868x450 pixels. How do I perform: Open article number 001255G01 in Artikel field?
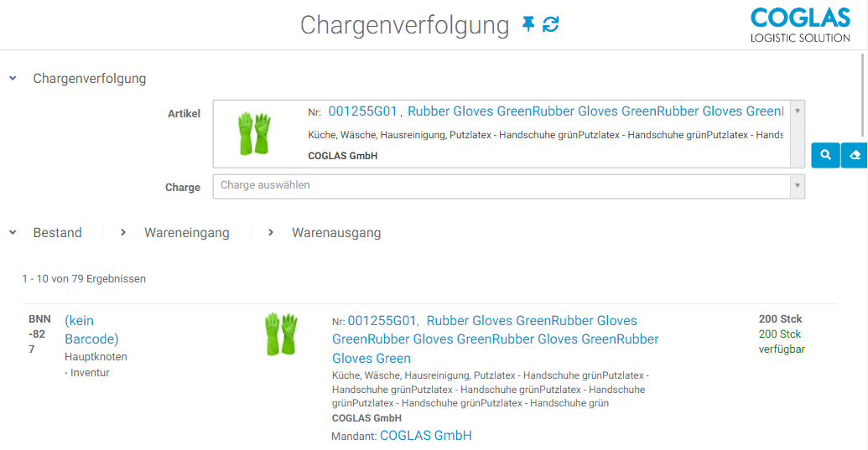click(x=362, y=111)
